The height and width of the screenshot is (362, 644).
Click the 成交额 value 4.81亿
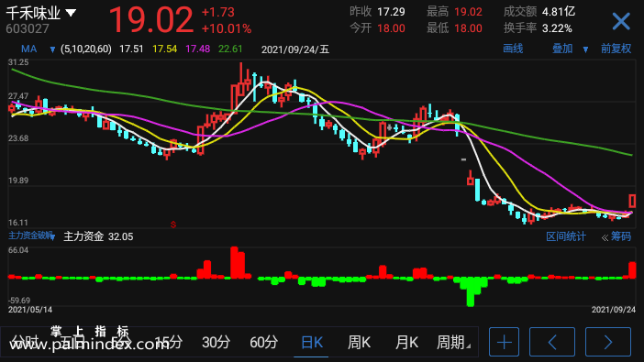coord(559,12)
